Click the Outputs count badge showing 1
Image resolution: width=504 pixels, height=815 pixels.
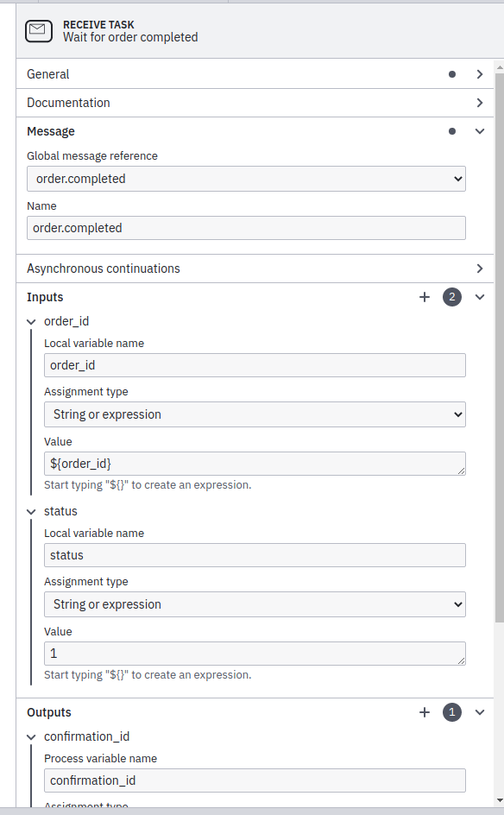450,712
